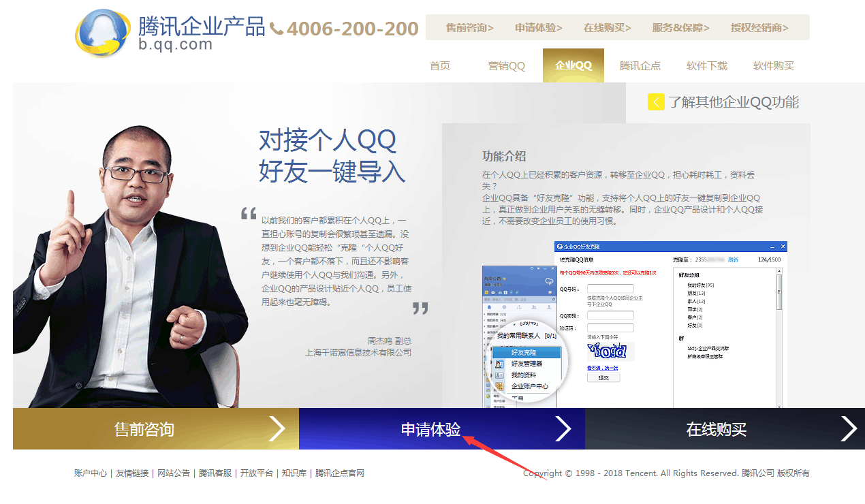Viewport: 865px width, 504px height.
Task: Open 知识库 footer link
Action: click(294, 473)
